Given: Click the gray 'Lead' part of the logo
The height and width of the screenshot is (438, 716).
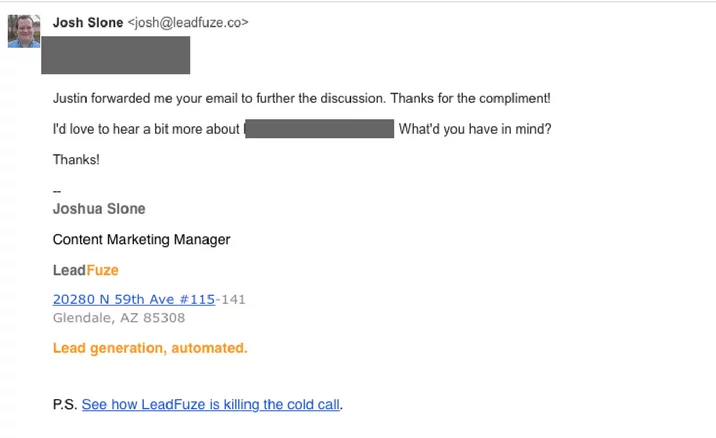Looking at the screenshot, I should (68, 270).
